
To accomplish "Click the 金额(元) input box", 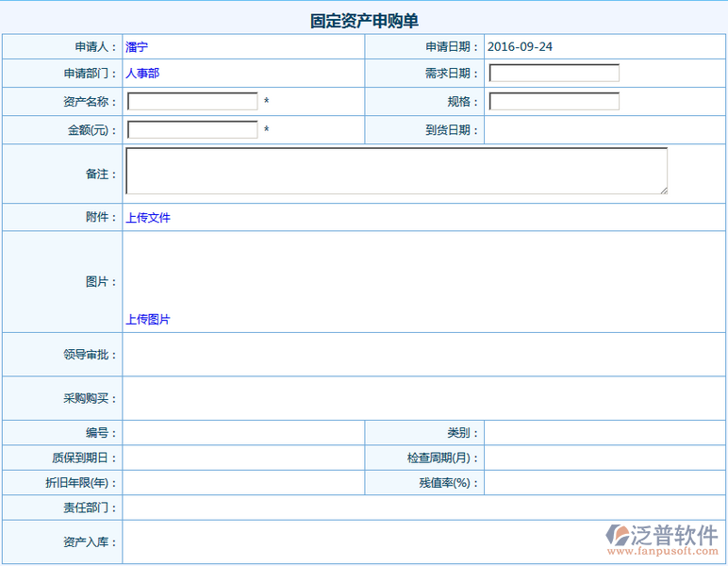I will pos(192,130).
